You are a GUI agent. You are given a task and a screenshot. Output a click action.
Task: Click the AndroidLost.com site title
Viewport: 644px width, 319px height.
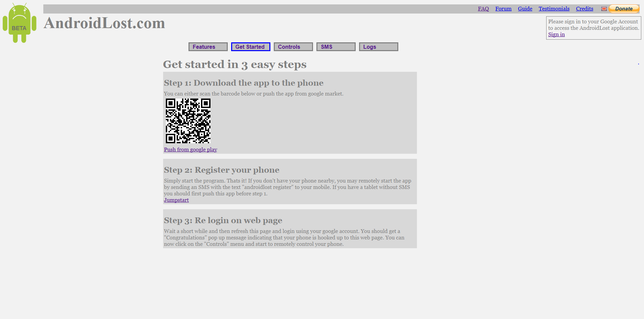(x=104, y=23)
